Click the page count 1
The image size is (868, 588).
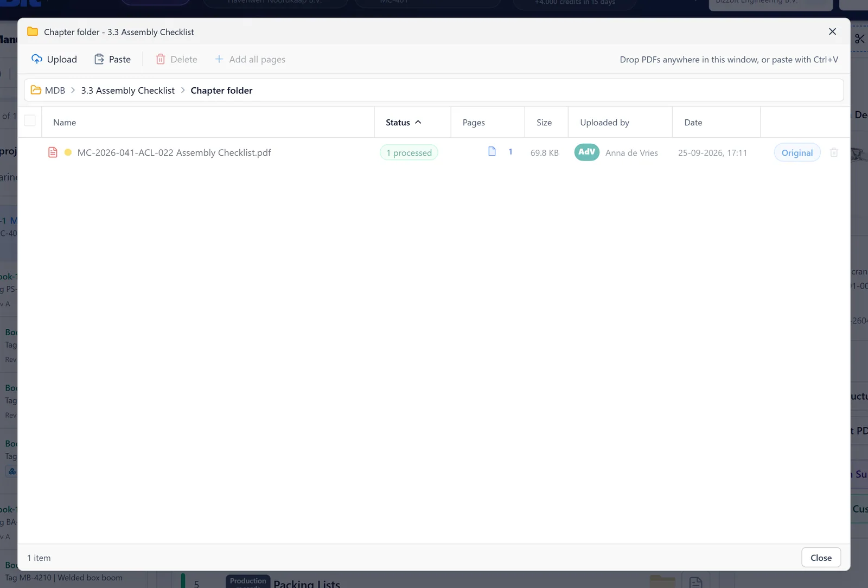click(x=510, y=152)
